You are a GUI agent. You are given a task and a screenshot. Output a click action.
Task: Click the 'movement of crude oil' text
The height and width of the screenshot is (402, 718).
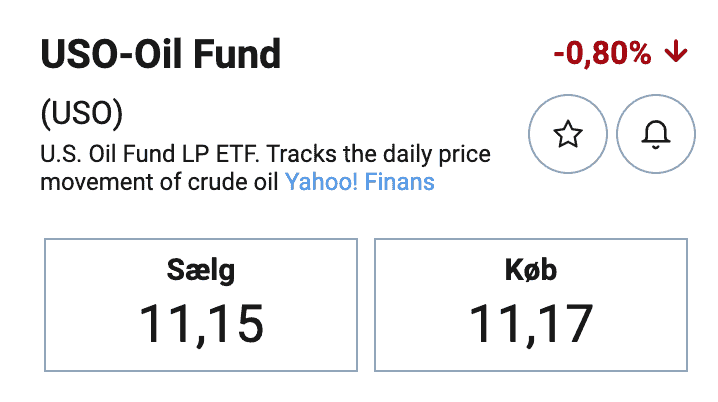(x=159, y=182)
